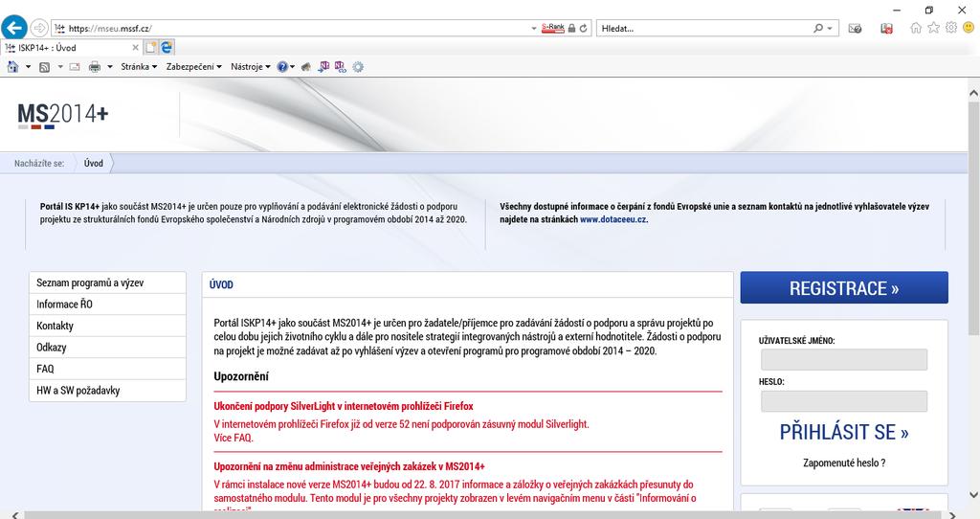Image resolution: width=980 pixels, height=519 pixels.
Task: Go back with the blue arrow button
Action: coord(13,28)
